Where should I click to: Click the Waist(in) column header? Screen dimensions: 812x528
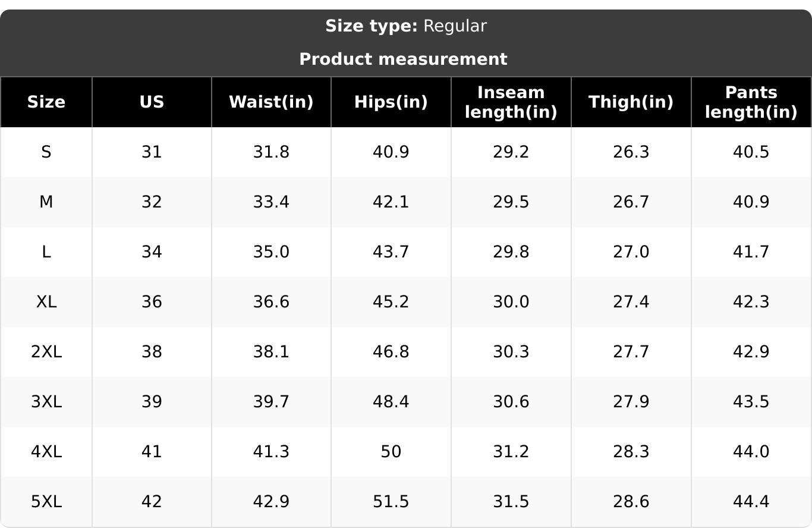(271, 102)
